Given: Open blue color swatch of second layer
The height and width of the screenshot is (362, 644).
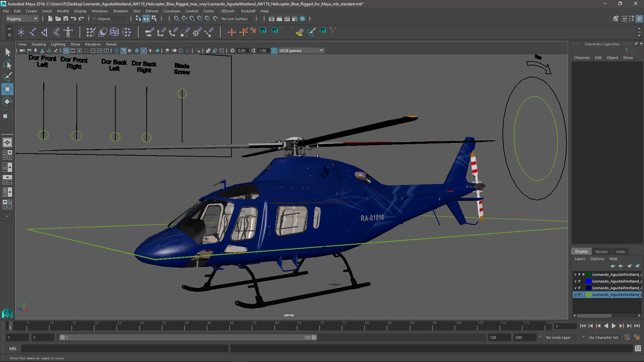Looking at the screenshot, I should (588, 281).
